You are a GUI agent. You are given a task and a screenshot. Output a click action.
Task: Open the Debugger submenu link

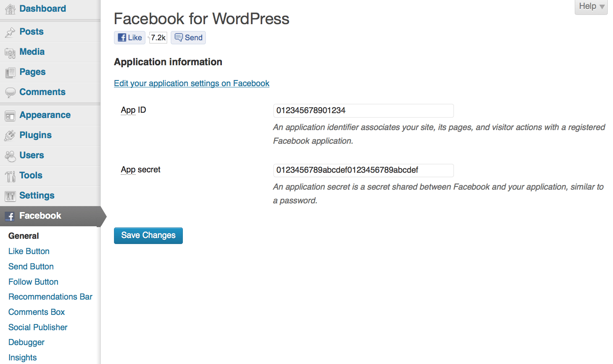pos(27,342)
